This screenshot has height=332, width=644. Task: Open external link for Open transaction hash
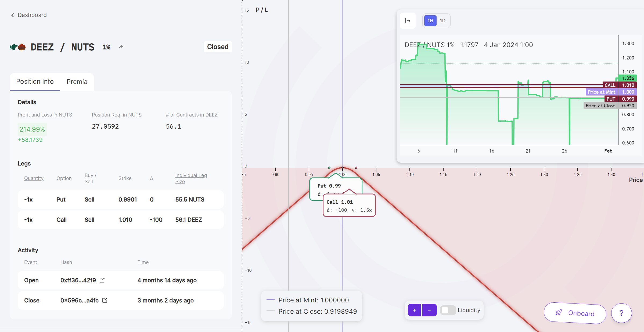point(102,280)
